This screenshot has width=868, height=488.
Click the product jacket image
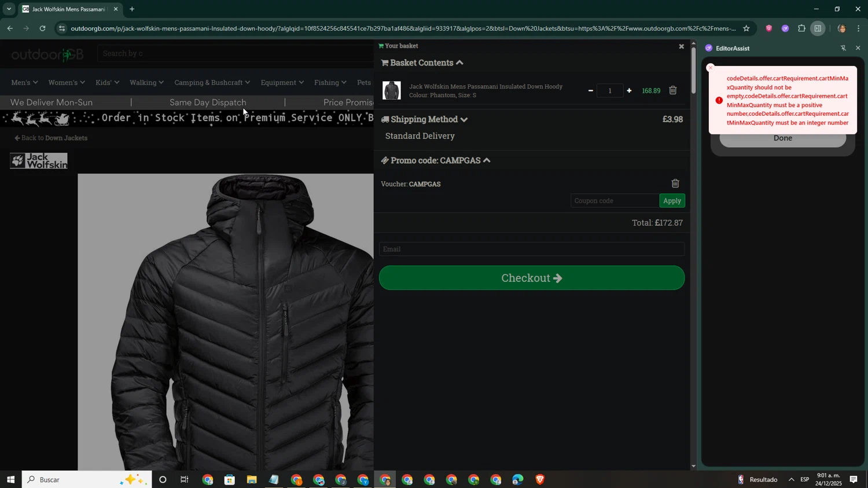[x=226, y=322]
